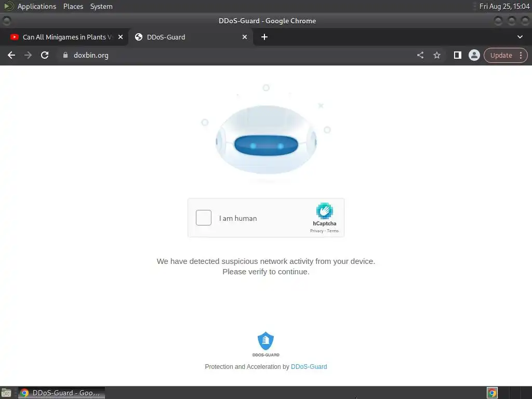Close the YouTube Minigames tab

tap(121, 37)
